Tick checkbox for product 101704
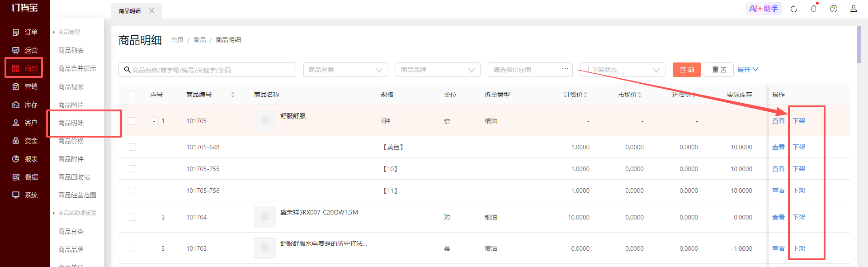This screenshot has height=267, width=868. [x=132, y=217]
